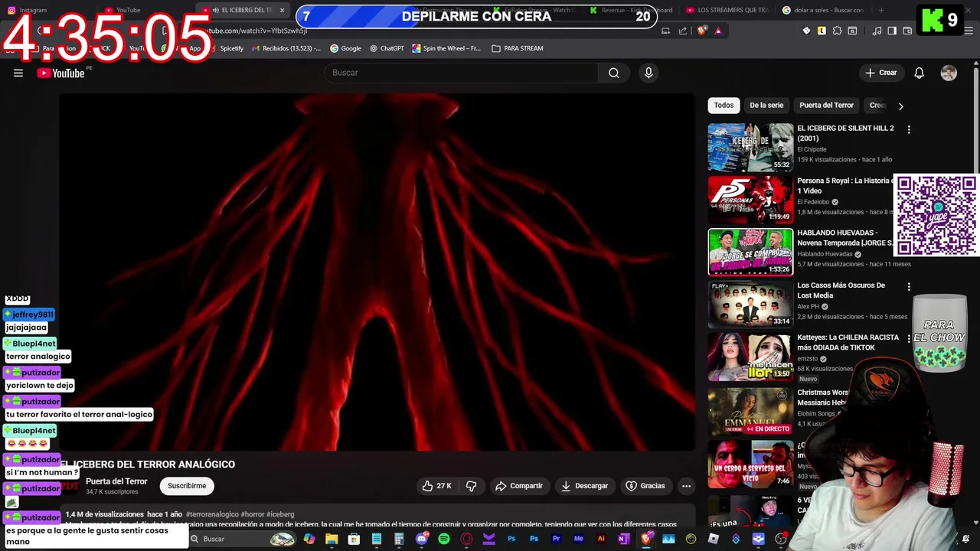Open the account avatar menu

pyautogui.click(x=949, y=73)
